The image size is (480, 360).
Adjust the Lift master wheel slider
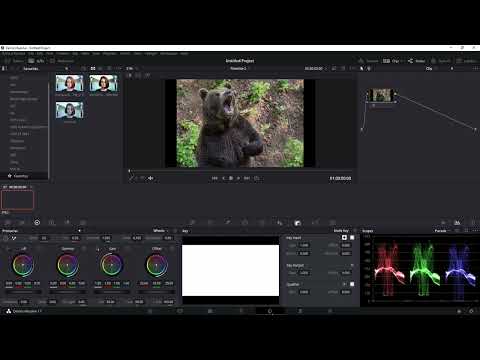[x=23, y=292]
